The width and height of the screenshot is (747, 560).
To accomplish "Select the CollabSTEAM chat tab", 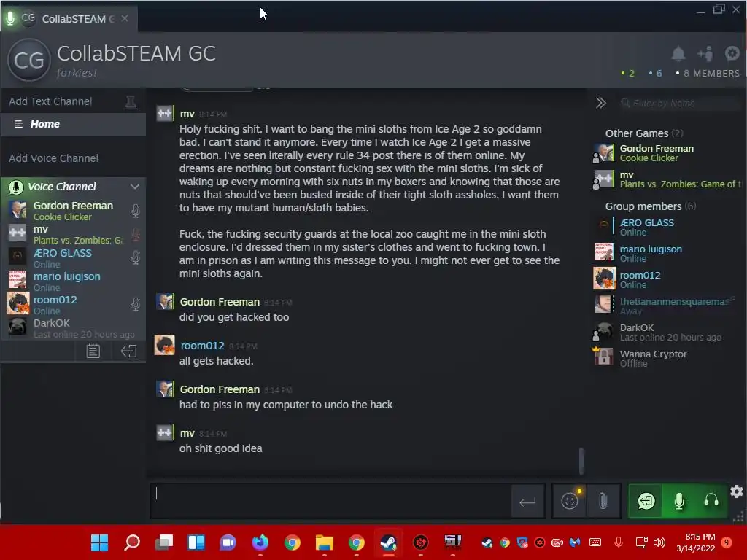I will click(x=69, y=18).
